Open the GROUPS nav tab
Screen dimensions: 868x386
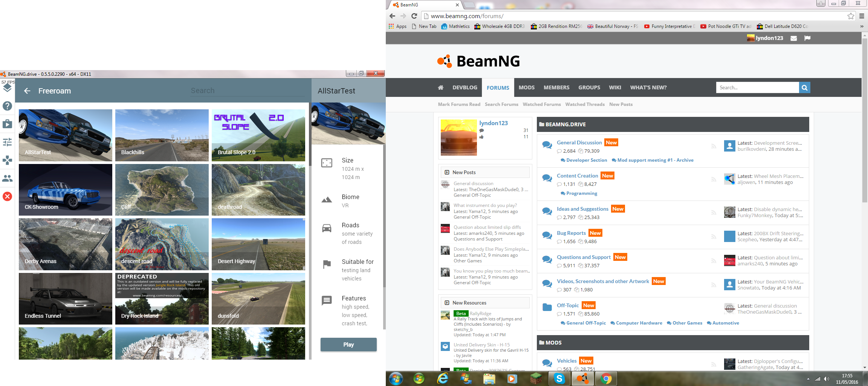589,87
